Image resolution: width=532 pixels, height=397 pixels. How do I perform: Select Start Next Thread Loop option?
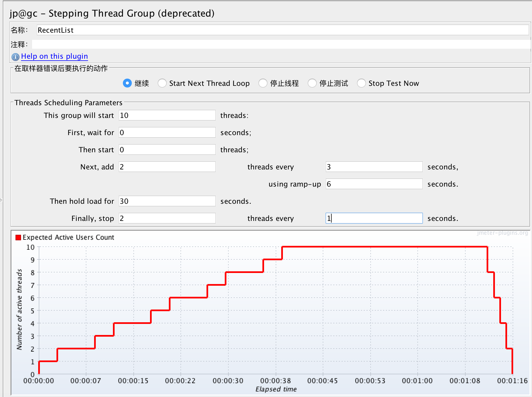[162, 83]
